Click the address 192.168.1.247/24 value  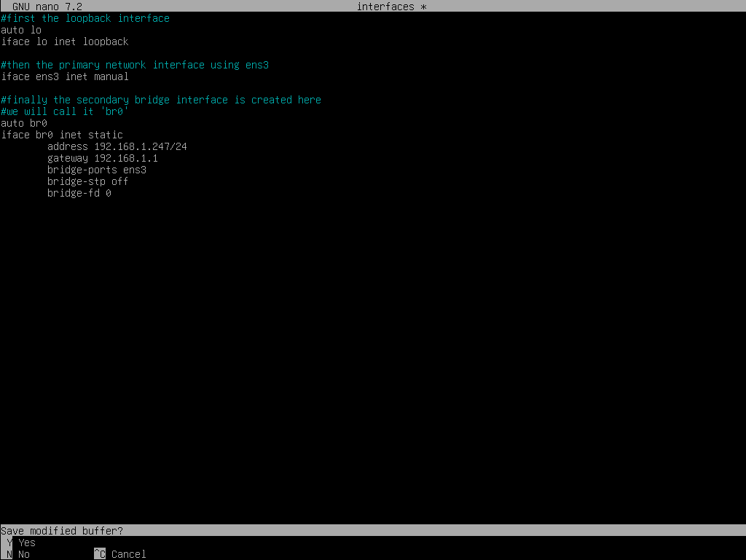(x=141, y=146)
